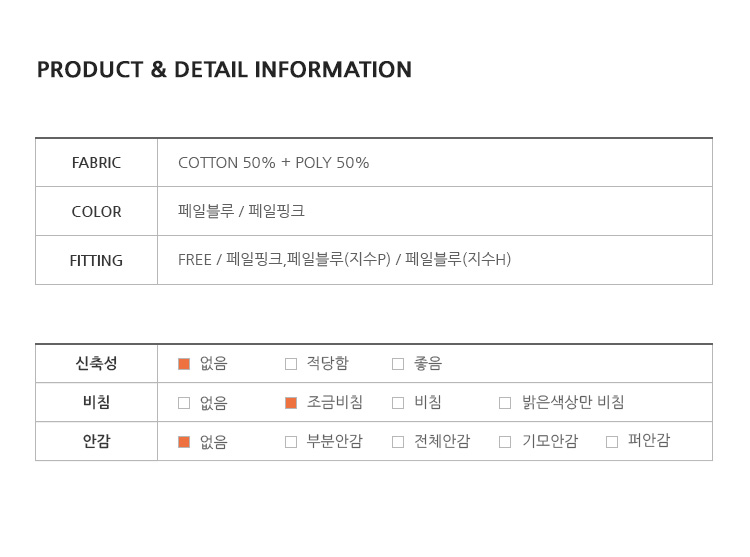The height and width of the screenshot is (557, 750).
Task: Click the FITTING row label
Action: (96, 261)
